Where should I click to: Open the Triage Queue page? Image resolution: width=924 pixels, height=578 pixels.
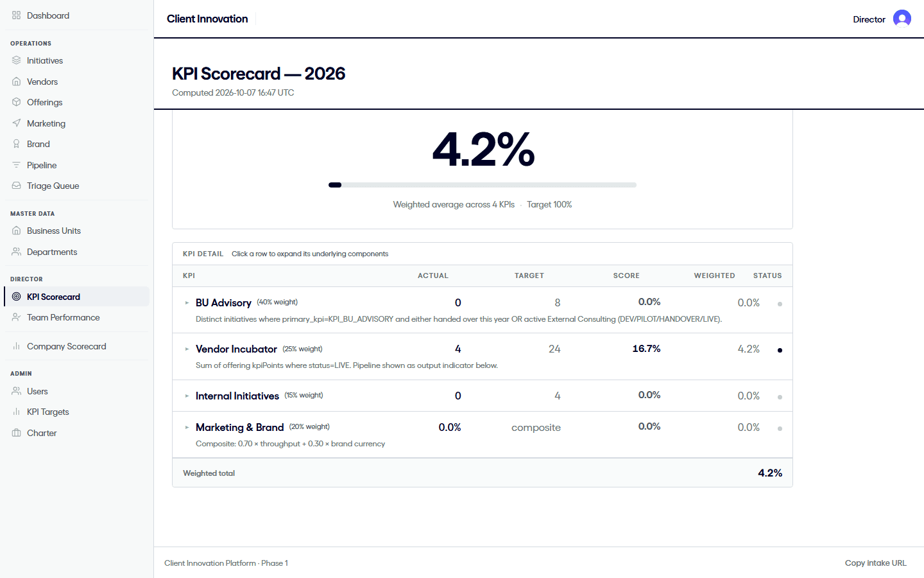76,186
